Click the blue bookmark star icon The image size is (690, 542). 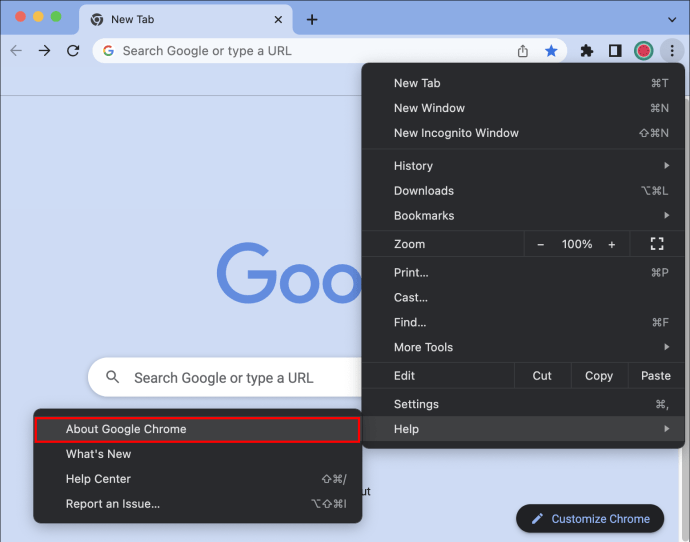tap(551, 51)
